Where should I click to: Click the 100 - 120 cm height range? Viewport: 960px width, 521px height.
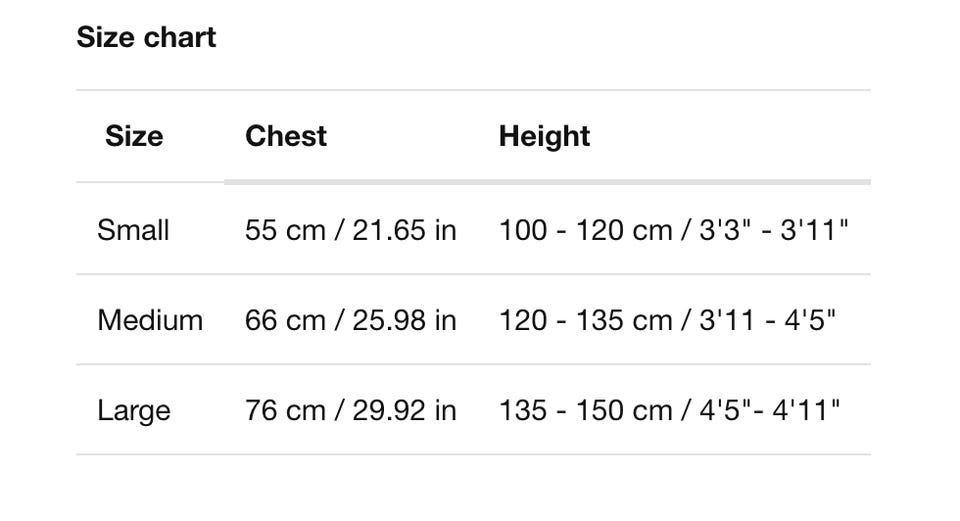(x=585, y=230)
